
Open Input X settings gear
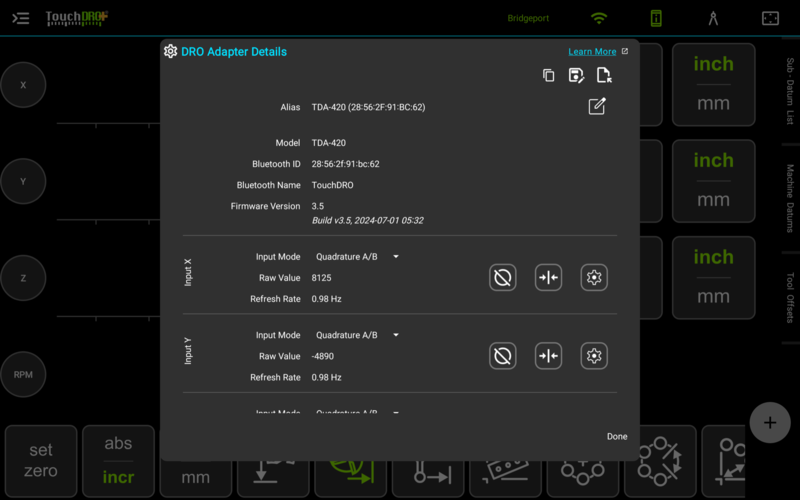[x=594, y=278]
